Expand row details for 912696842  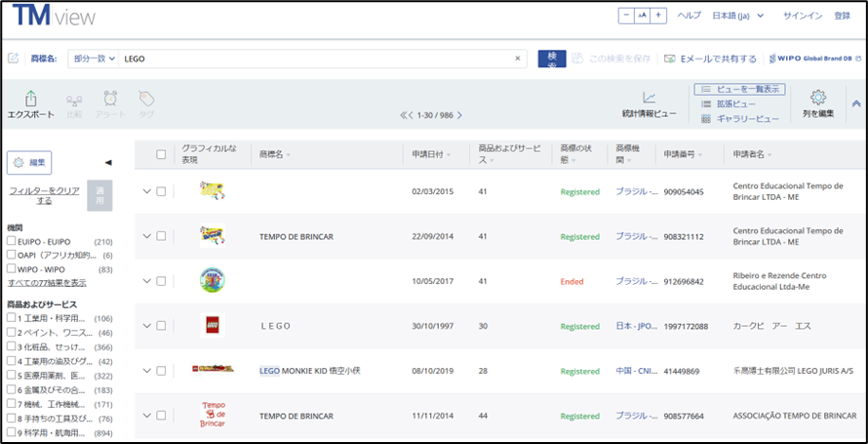tap(146, 281)
